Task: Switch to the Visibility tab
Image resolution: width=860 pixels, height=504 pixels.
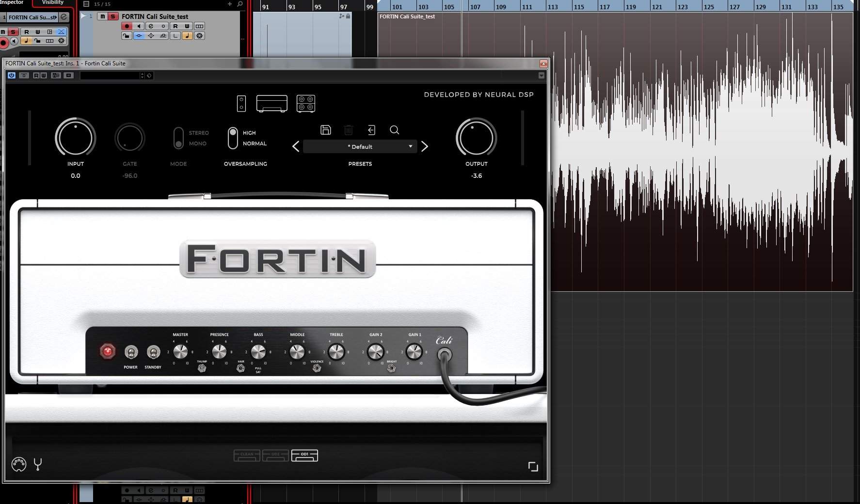Action: [x=53, y=3]
